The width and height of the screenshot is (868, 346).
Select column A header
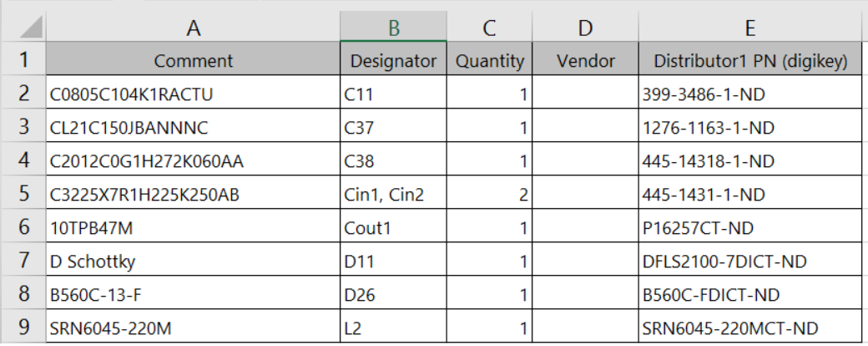point(194,28)
